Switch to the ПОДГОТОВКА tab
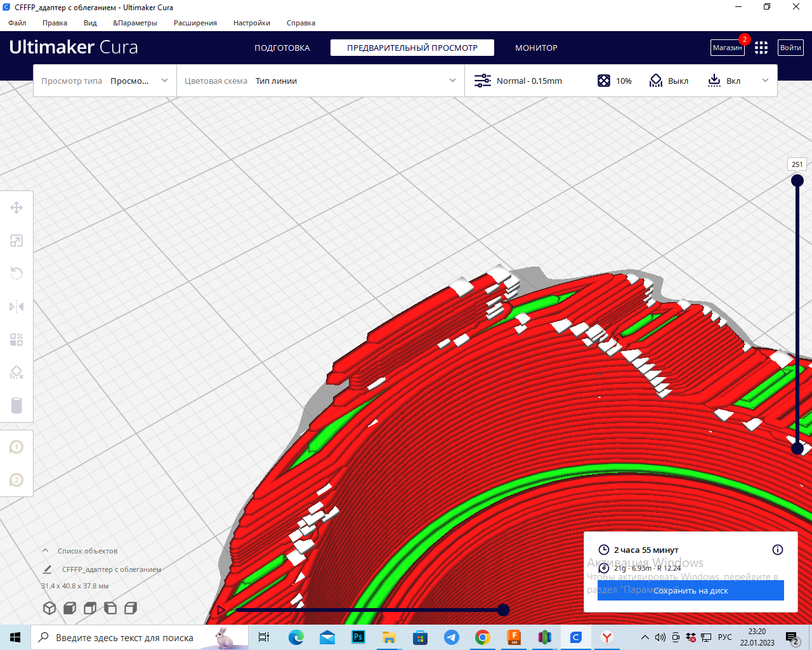812x650 pixels. pyautogui.click(x=282, y=48)
